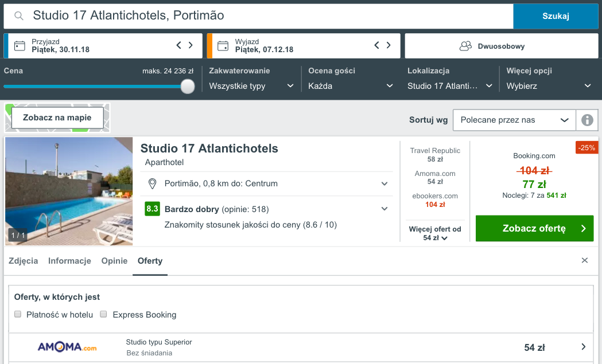Switch to the Opinie tab
Viewport: 602px width, 364px height.
114,261
